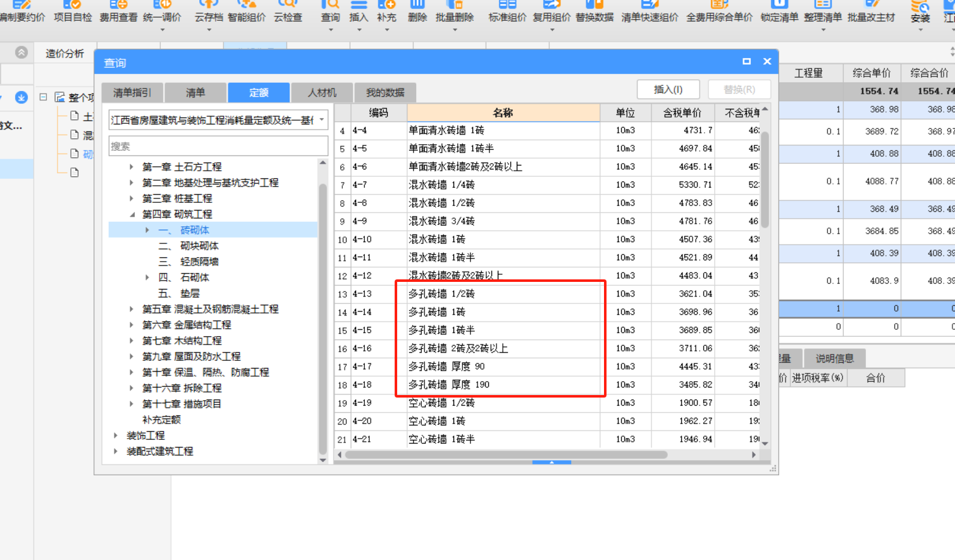The image size is (955, 560).
Task: Collapse the 第四章 砌筑工程 node
Action: 132,214
